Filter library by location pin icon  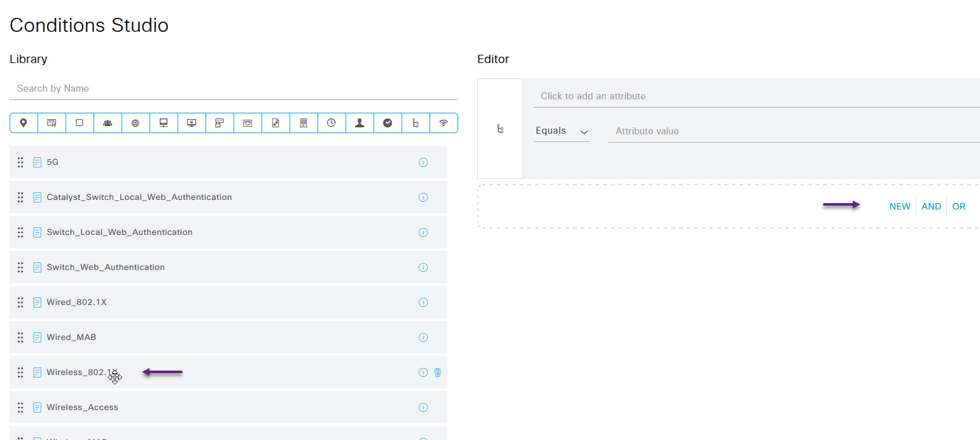pos(24,123)
